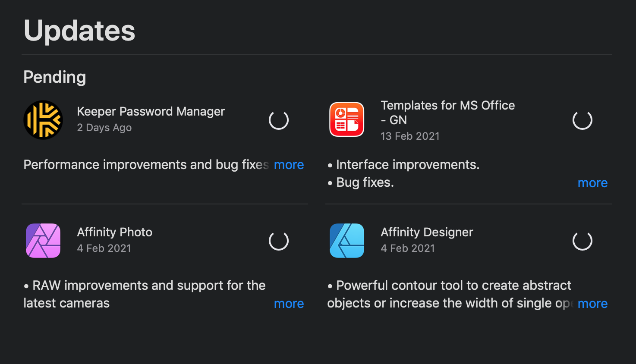Open the Affinity Designer app icon
636x364 pixels.
(x=347, y=241)
